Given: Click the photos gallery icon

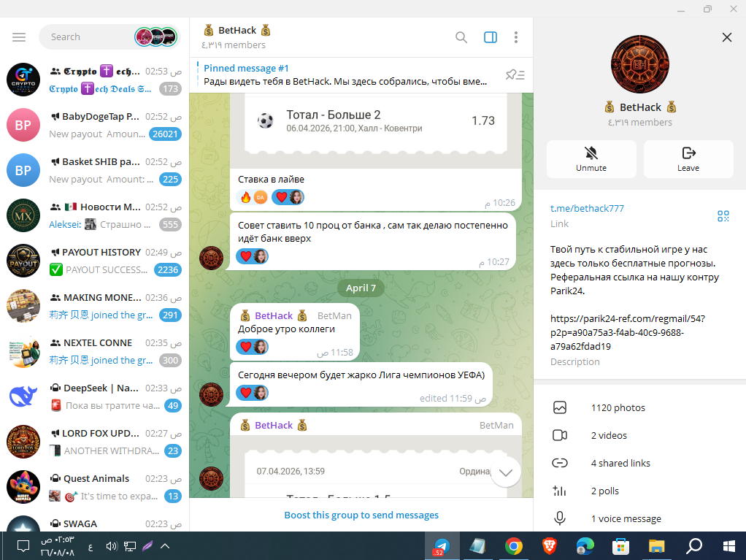Looking at the screenshot, I should click(560, 407).
